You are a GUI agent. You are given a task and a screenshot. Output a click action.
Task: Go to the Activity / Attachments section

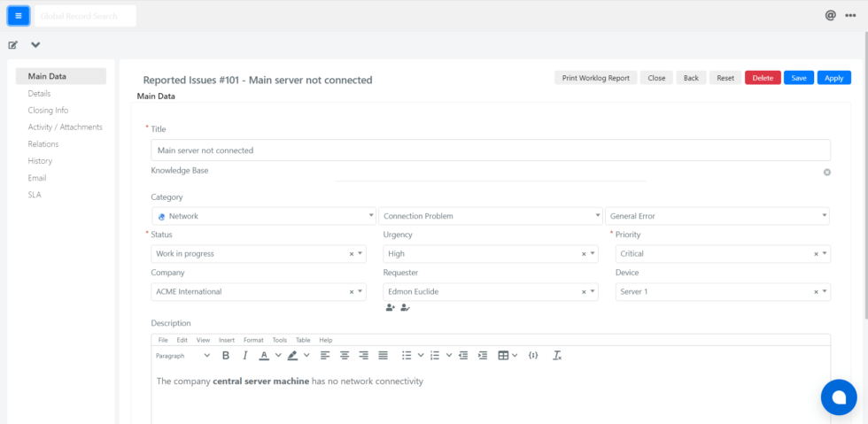(x=66, y=127)
